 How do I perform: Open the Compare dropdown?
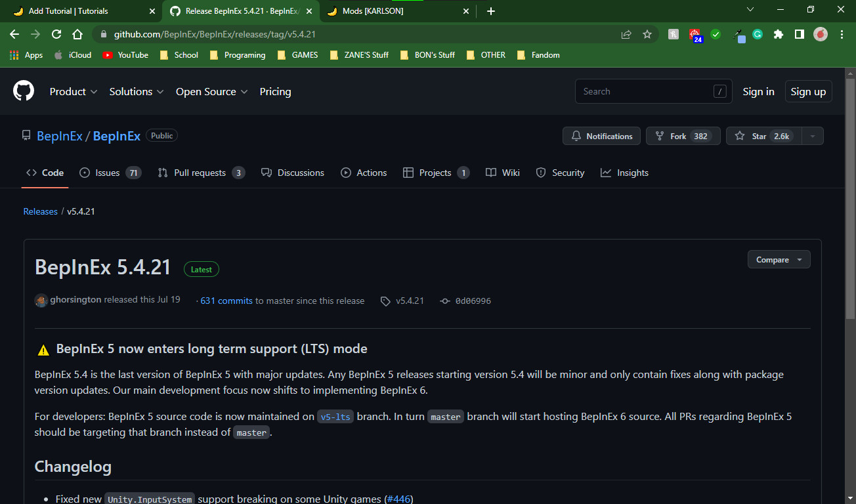tap(779, 259)
